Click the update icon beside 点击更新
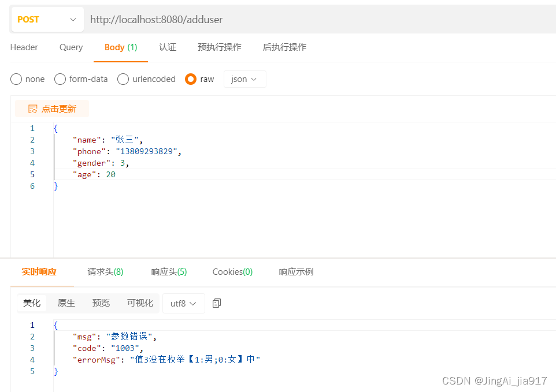The height and width of the screenshot is (392, 556). (x=34, y=109)
